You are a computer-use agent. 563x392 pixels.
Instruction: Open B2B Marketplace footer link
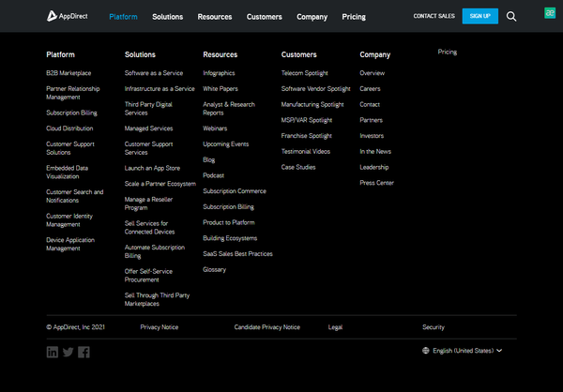pyautogui.click(x=68, y=73)
